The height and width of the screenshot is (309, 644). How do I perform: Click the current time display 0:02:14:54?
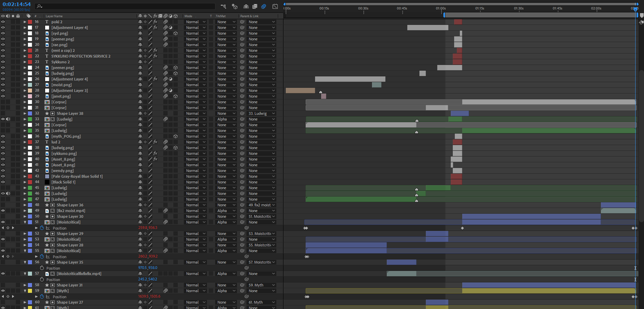pyautogui.click(x=16, y=4)
